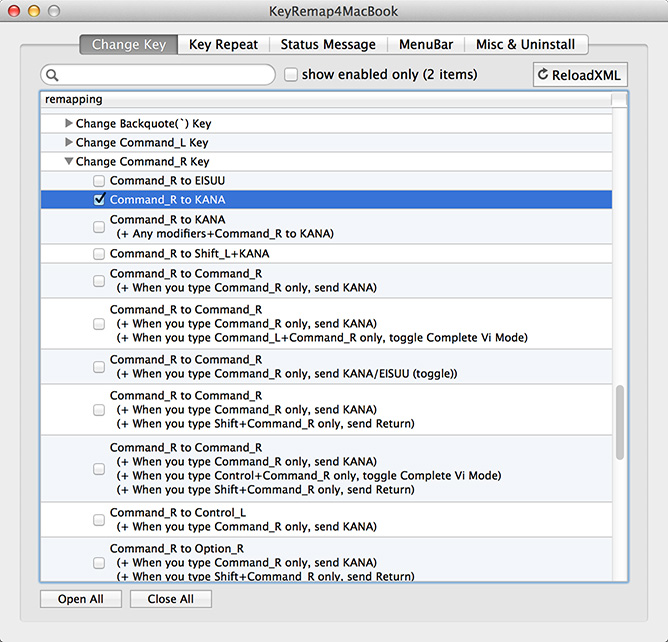
Task: Click the Close All button
Action: [x=171, y=599]
